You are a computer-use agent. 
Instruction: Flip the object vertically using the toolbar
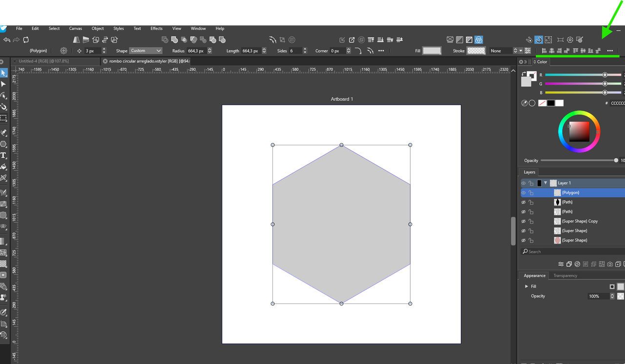coord(85,40)
